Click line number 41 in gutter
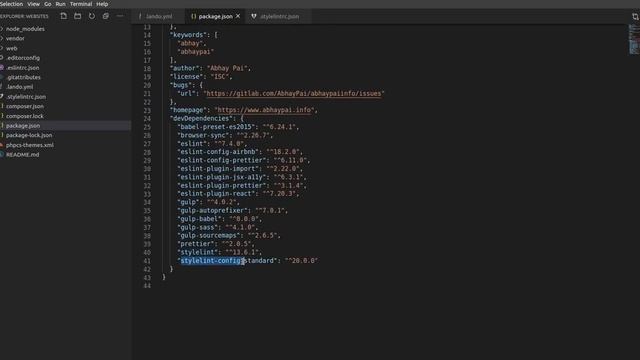 (147, 261)
